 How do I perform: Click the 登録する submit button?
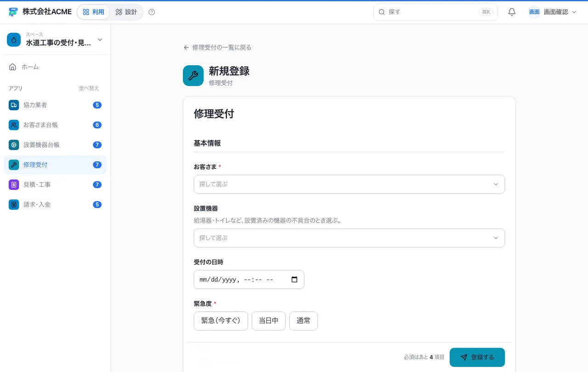point(477,357)
